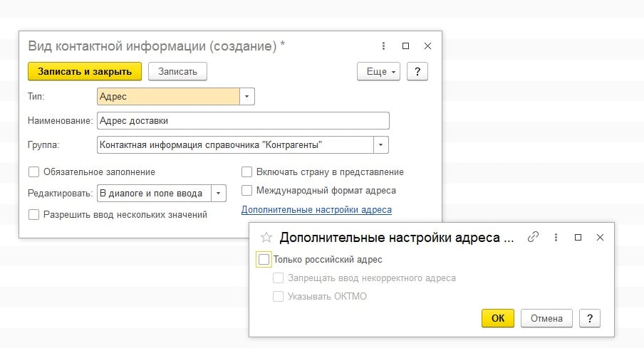This screenshot has width=644, height=348.
Task: Open the Группа dropdown arrow
Action: tap(381, 144)
